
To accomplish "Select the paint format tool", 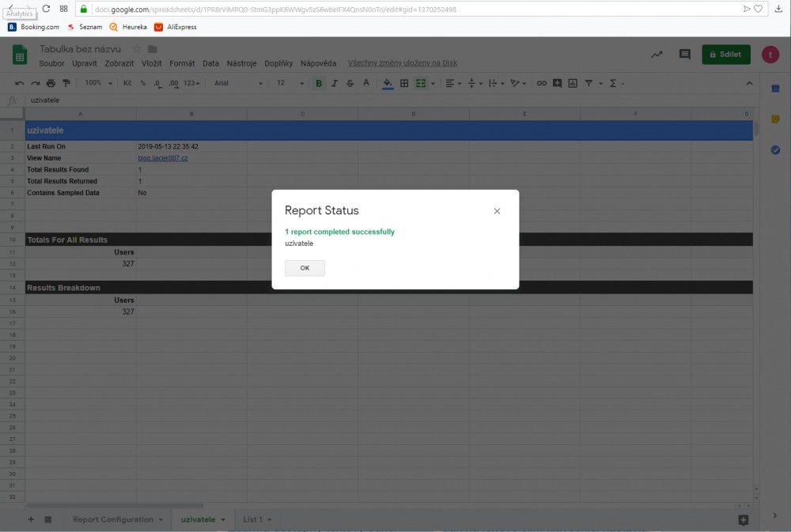I will coord(66,83).
